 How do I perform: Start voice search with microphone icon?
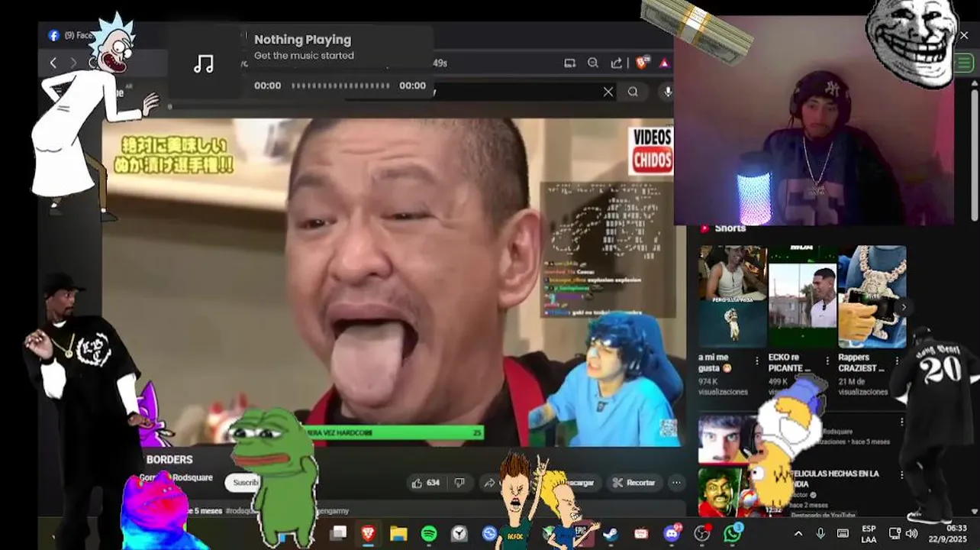[668, 92]
